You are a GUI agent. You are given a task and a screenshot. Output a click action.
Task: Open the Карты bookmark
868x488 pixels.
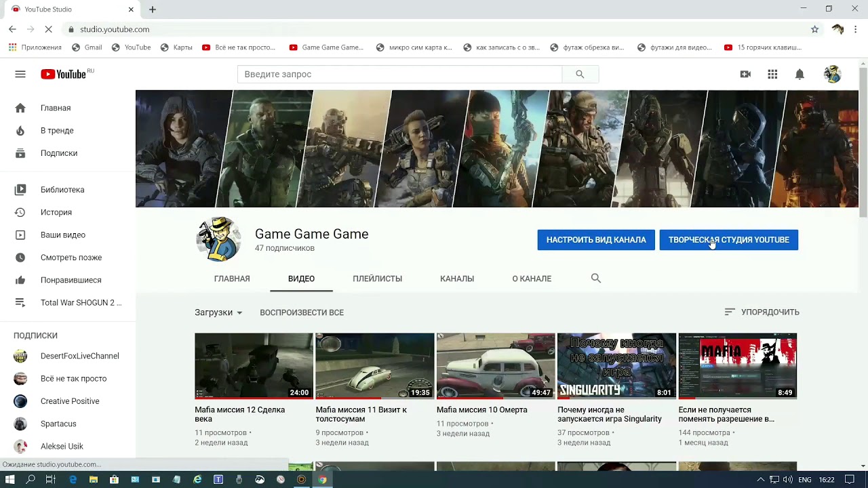coord(176,47)
